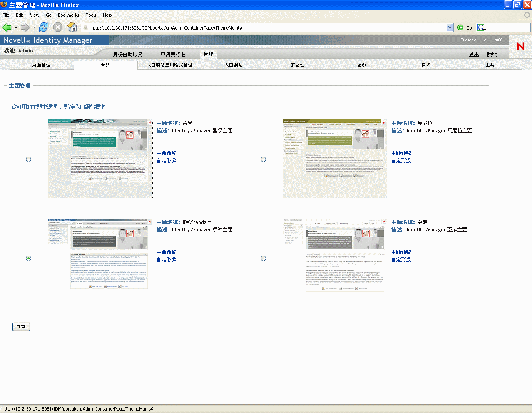Click the status bar URL text
The height and width of the screenshot is (413, 532).
78,409
